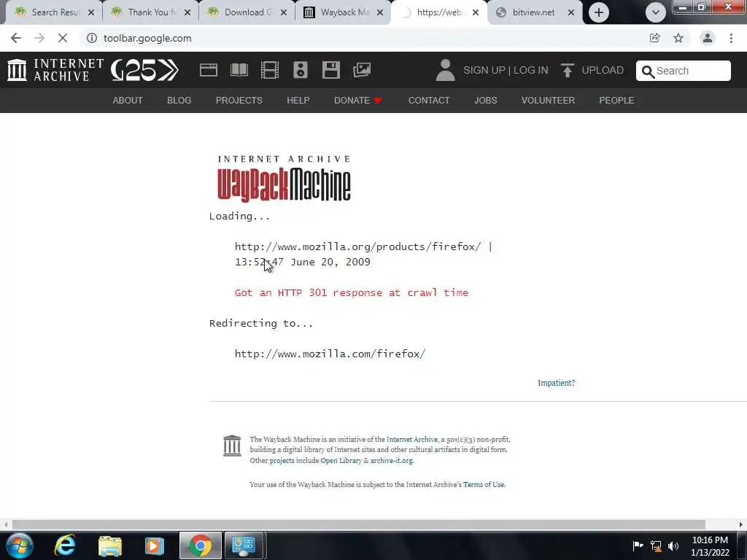This screenshot has width=747, height=560.
Task: Open the Web archive icon
Action: click(x=208, y=70)
